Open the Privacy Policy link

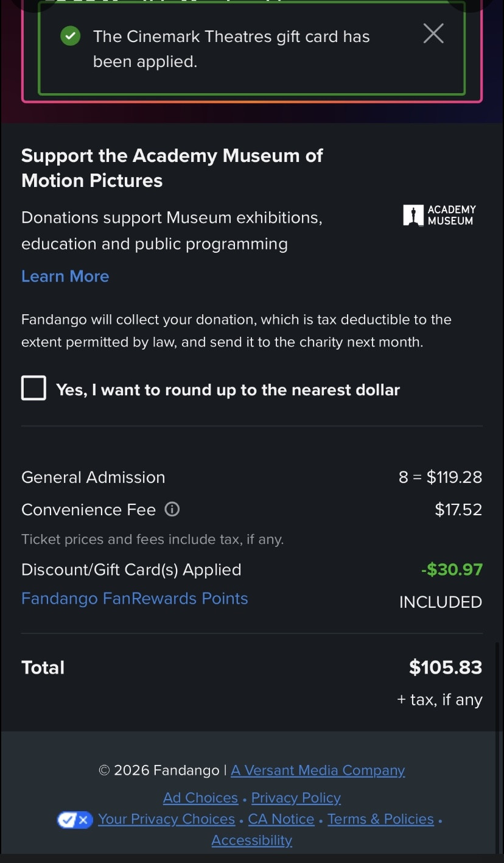(x=296, y=797)
